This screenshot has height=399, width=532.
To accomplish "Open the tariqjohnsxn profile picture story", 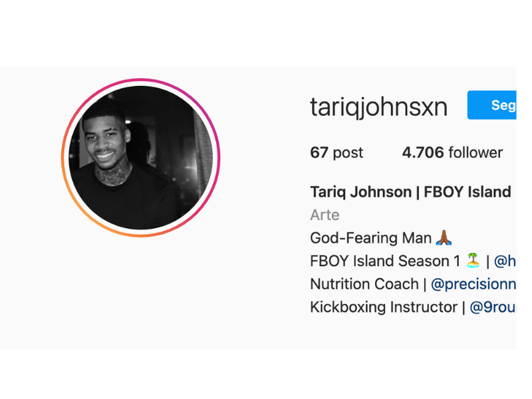I will [x=141, y=158].
